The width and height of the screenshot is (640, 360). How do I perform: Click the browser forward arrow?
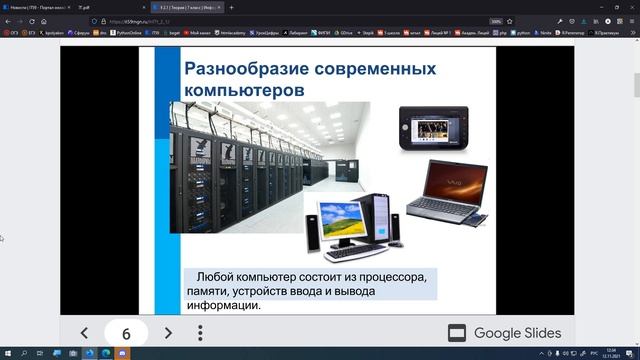point(20,21)
